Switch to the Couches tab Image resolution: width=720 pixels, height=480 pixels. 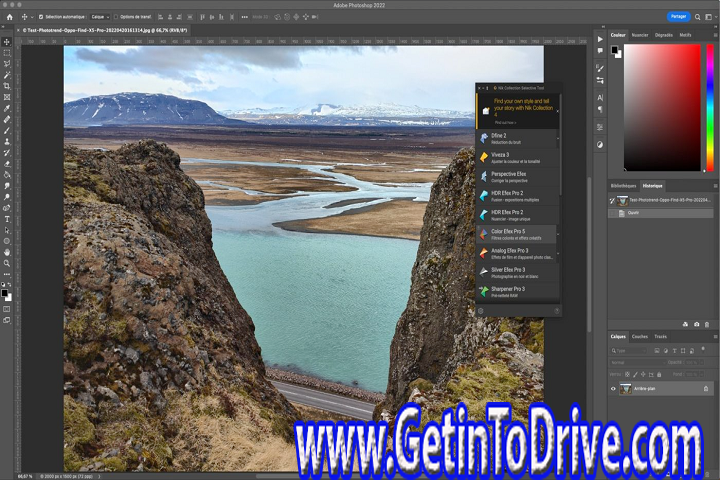640,336
